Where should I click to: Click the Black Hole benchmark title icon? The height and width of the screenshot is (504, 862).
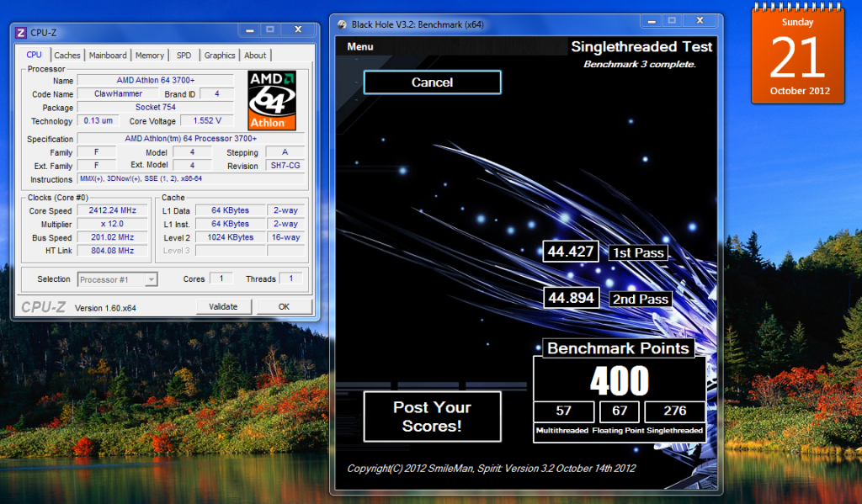click(342, 24)
